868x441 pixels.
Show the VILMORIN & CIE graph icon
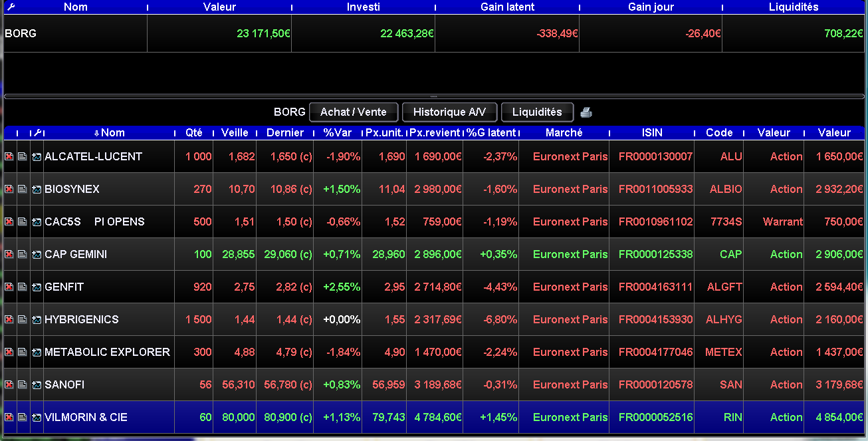(37, 417)
